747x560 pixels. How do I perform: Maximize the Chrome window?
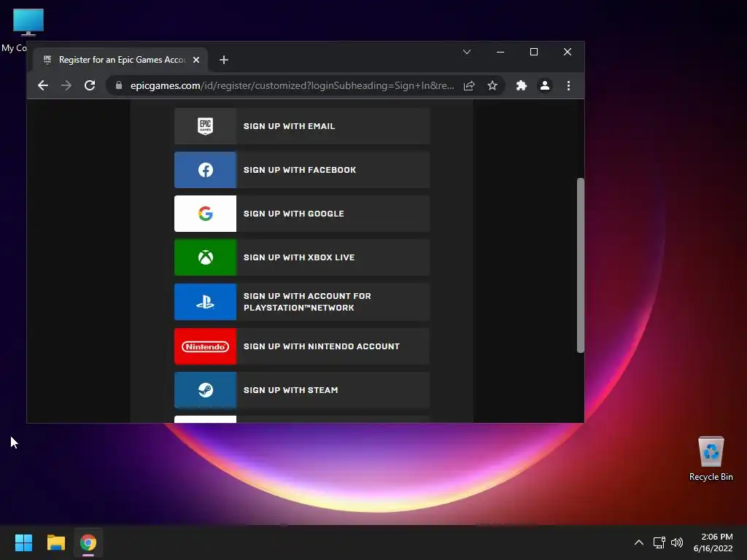pos(534,52)
